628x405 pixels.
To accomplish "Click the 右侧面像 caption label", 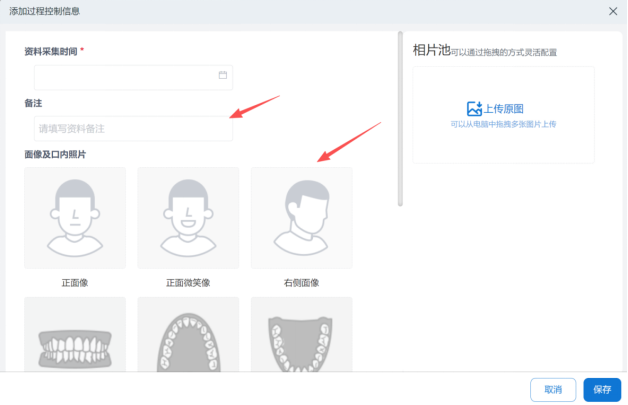I will [301, 283].
